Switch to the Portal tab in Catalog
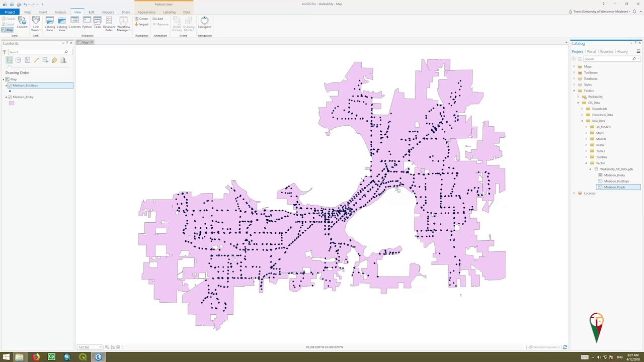 (x=591, y=51)
